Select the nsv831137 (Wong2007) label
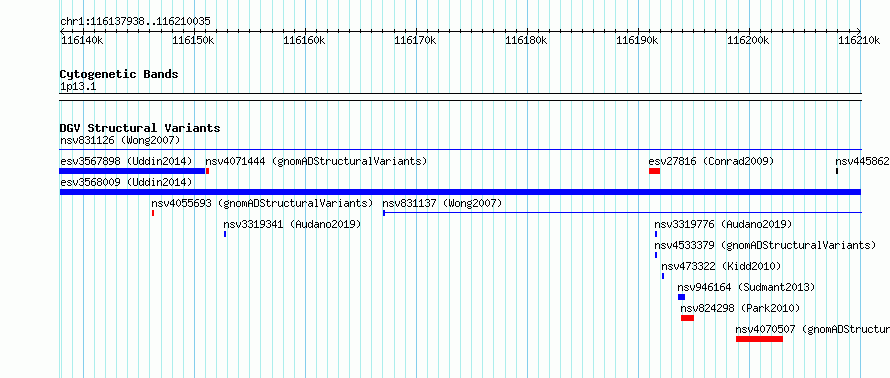Image resolution: width=890 pixels, height=378 pixels. (x=443, y=203)
